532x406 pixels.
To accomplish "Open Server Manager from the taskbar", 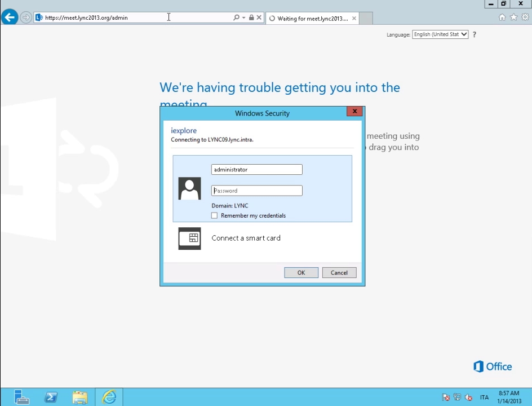I will click(x=21, y=396).
